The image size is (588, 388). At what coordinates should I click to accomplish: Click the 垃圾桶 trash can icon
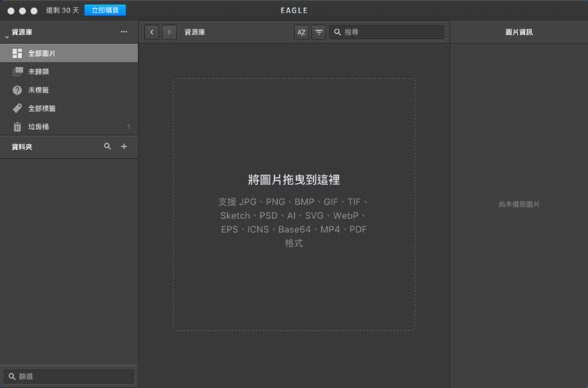(18, 127)
